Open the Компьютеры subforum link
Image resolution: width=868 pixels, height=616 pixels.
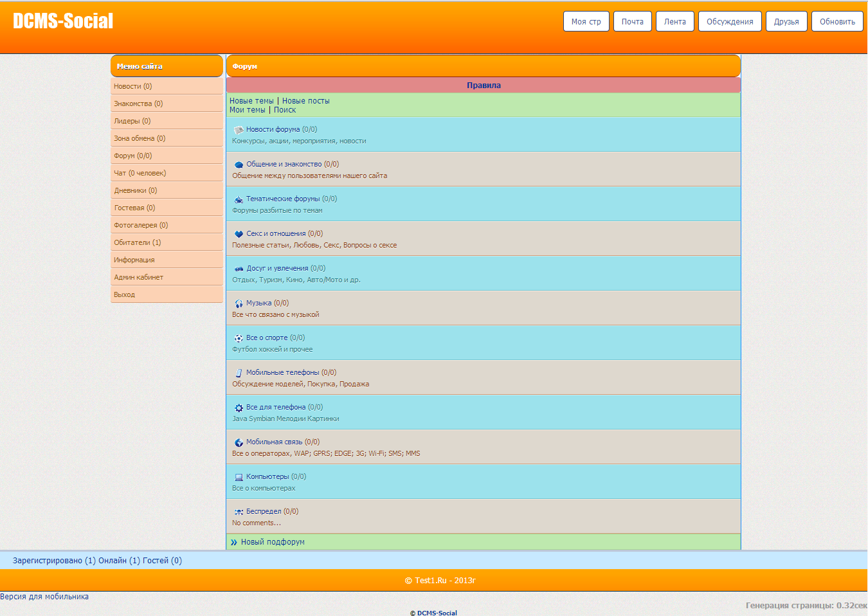(x=267, y=476)
